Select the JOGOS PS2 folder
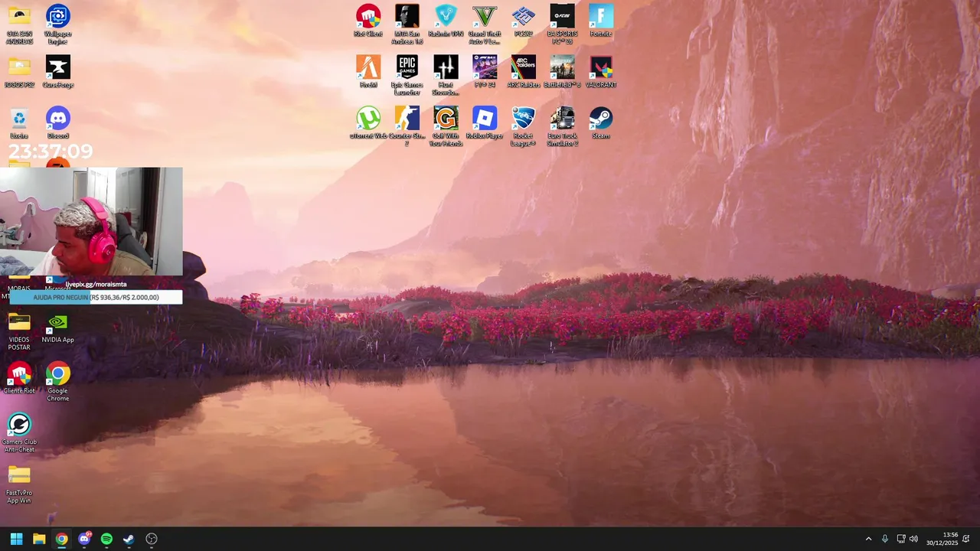This screenshot has height=551, width=980. coord(19,72)
